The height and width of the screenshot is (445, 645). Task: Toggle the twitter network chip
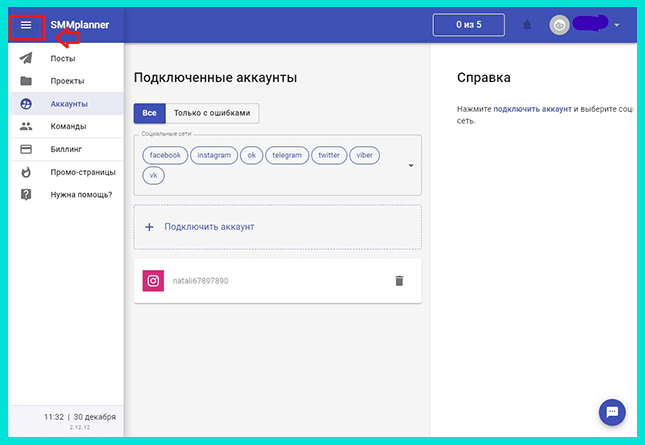(x=329, y=155)
